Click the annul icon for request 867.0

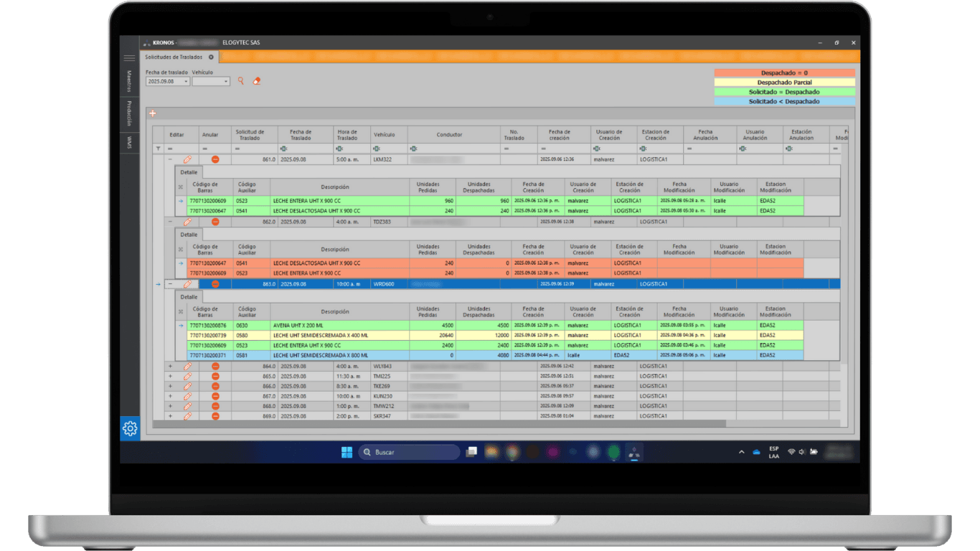[x=215, y=396]
